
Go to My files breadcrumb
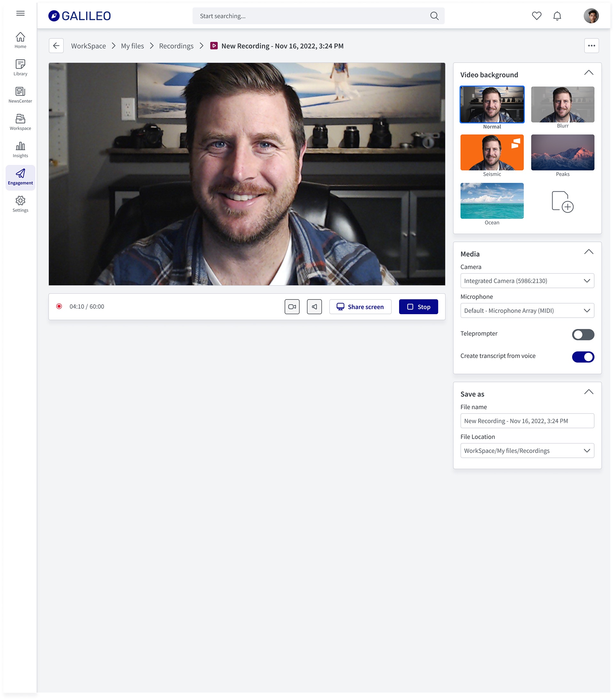132,45
